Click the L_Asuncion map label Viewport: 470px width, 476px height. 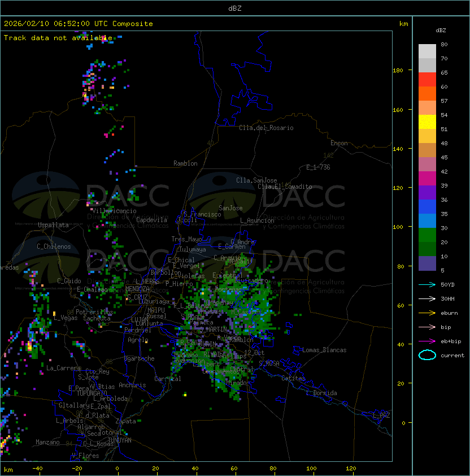click(x=257, y=220)
